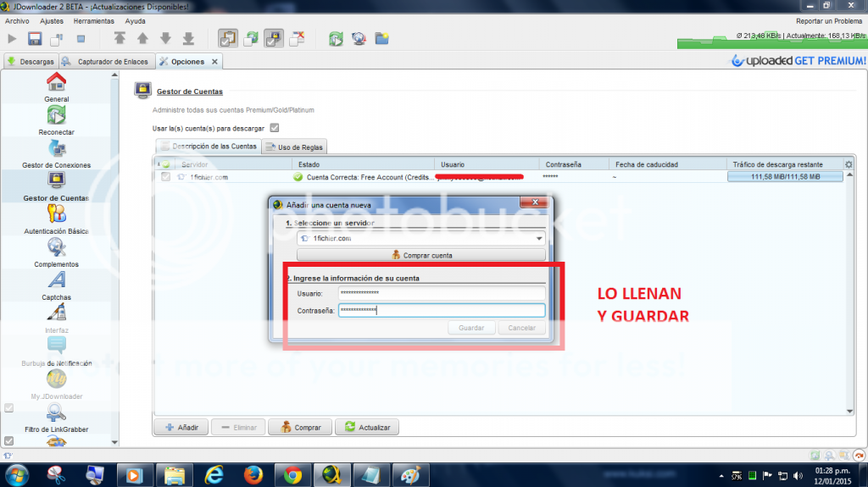The width and height of the screenshot is (868, 487).
Task: Click the Usuario input field
Action: [441, 293]
